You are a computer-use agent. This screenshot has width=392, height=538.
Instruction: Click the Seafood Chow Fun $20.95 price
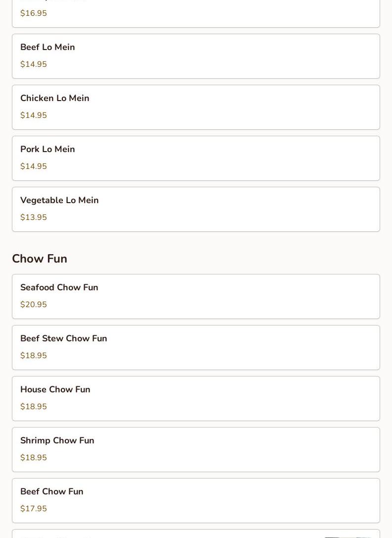click(34, 304)
